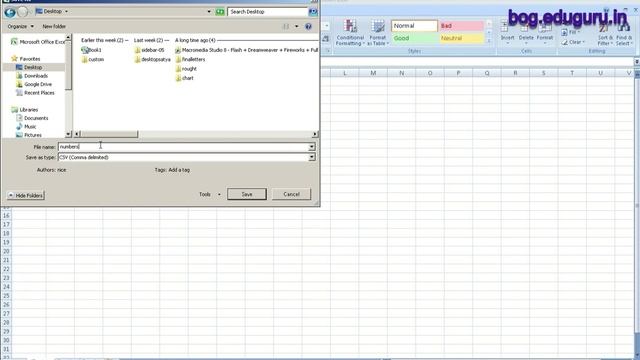Open the Help icon in dialog toolbar
Screen dimensions: 640x360
[309, 26]
